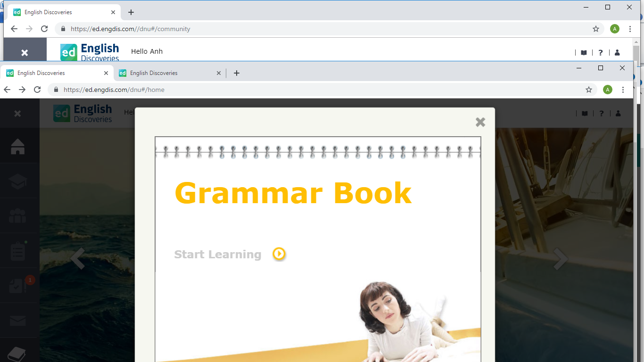Click the back arrow in front window
644x362 pixels.
click(7, 90)
